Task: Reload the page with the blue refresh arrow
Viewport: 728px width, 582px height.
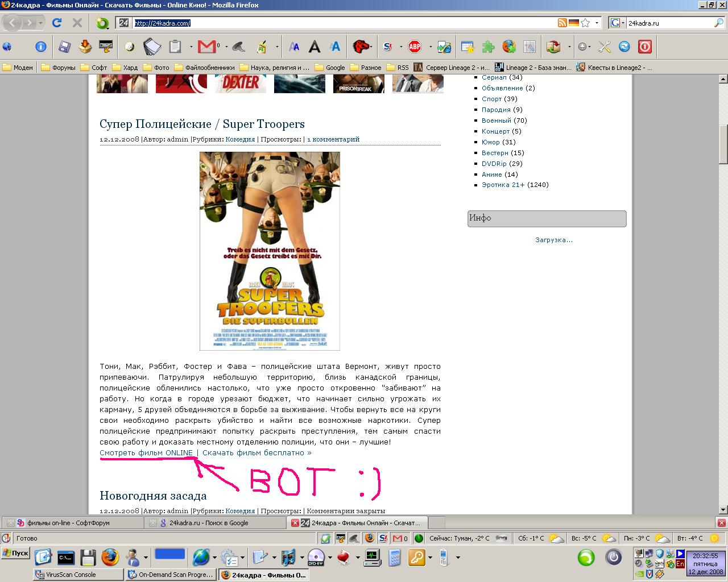Action: click(x=56, y=23)
